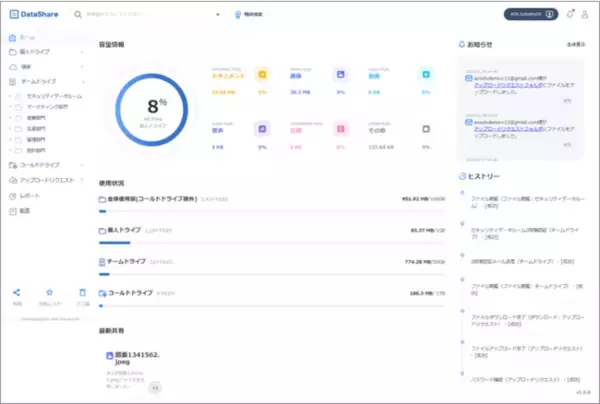
Task: Click the first notification mail icon
Action: [469, 78]
